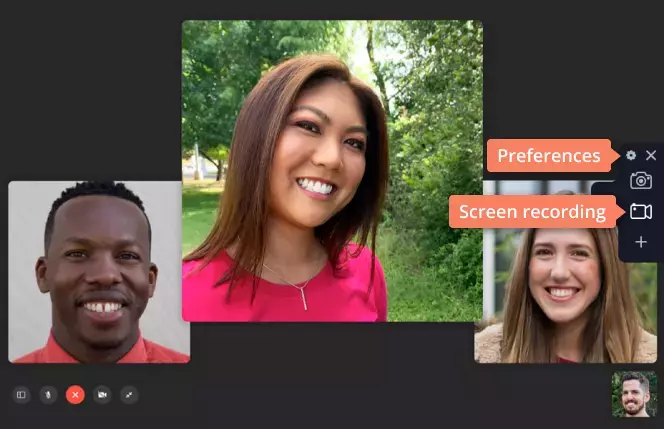Select the man in red shirt video tile
Viewport: 664px width, 429px height.
pos(99,272)
